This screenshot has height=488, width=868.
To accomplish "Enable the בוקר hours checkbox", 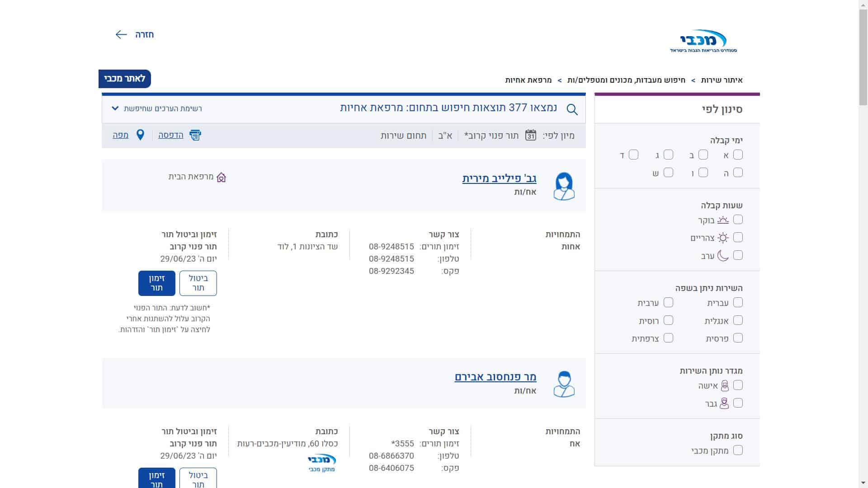I will click(738, 220).
